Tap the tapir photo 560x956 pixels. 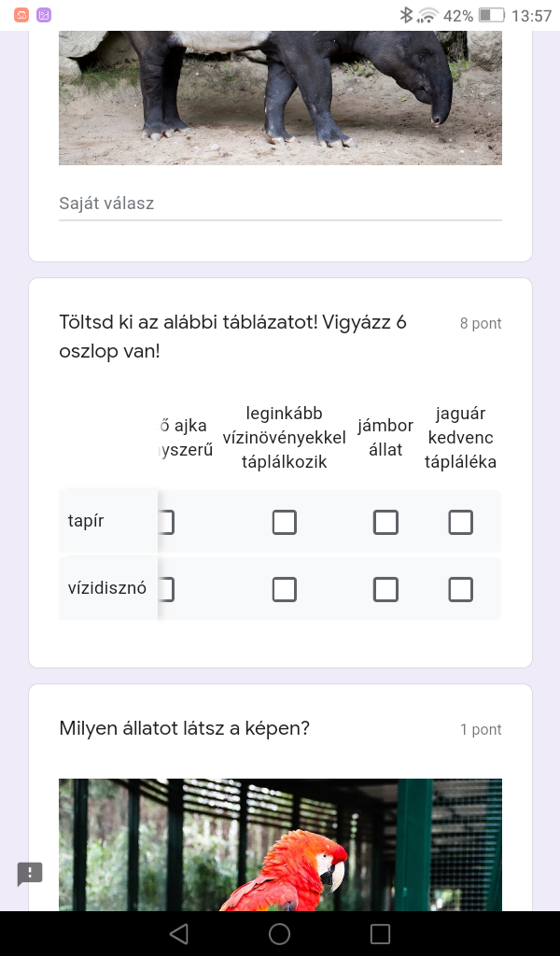click(280, 97)
